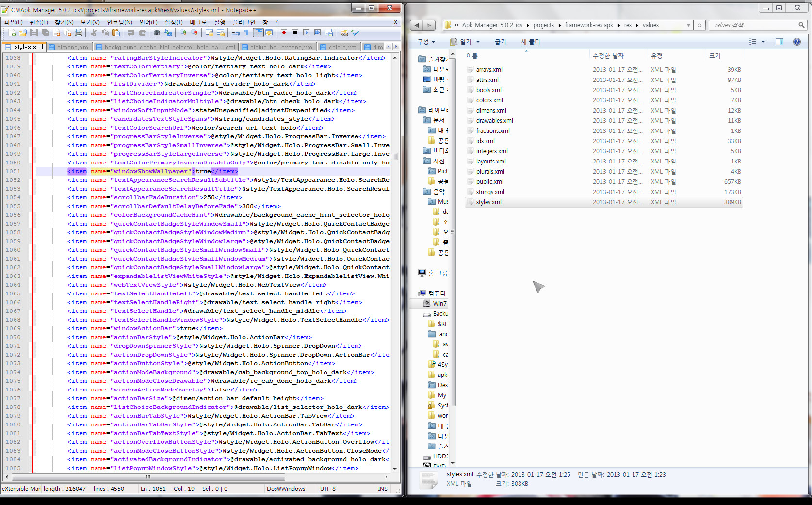
Task: Click the New file toolbar icon
Action: click(x=12, y=33)
